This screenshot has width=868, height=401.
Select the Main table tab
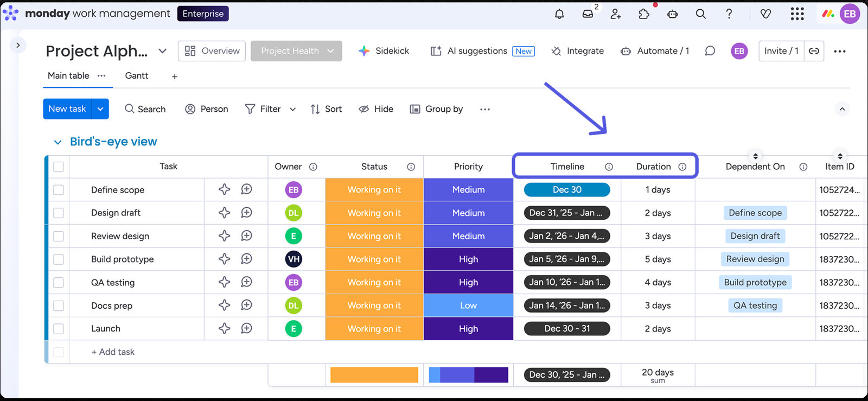click(68, 76)
